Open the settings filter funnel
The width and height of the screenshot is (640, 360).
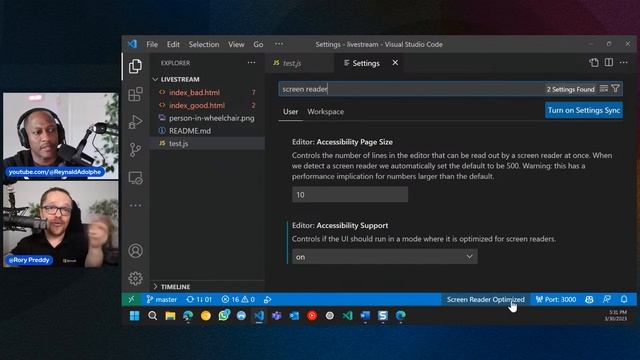pyautogui.click(x=616, y=89)
